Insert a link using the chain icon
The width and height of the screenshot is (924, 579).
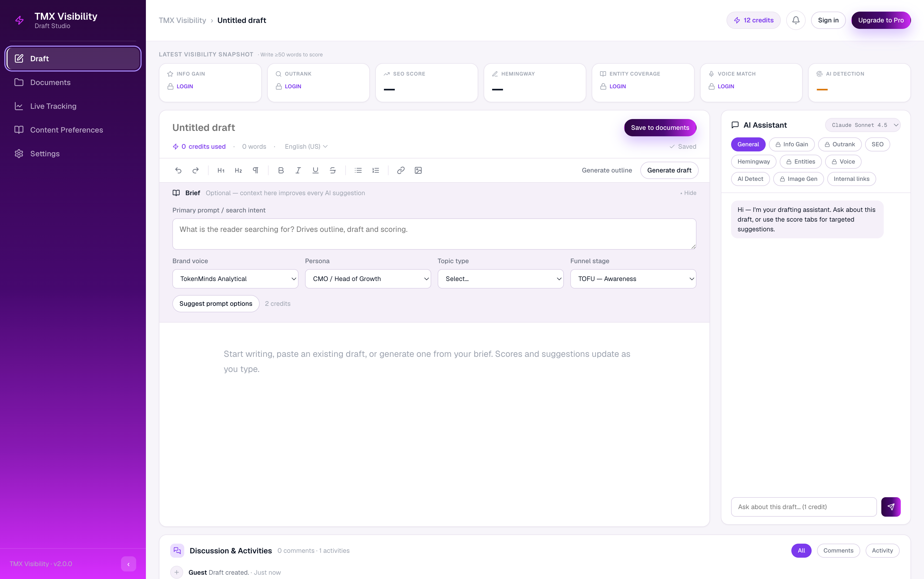(x=401, y=170)
